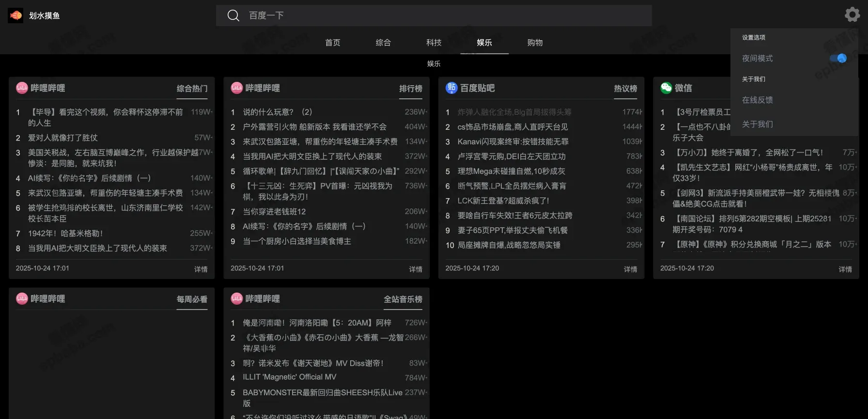
Task: Open item 理想Mega未碰撞自燃
Action: point(511,171)
